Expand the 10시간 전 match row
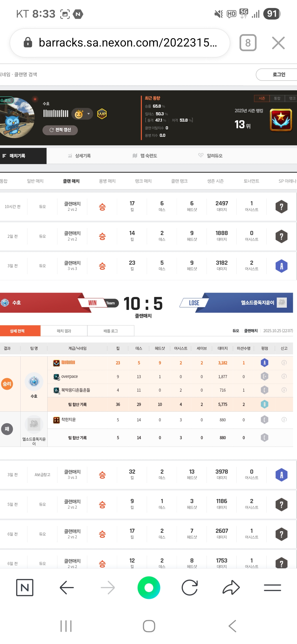Image resolution: width=297 pixels, height=644 pixels. click(x=148, y=207)
